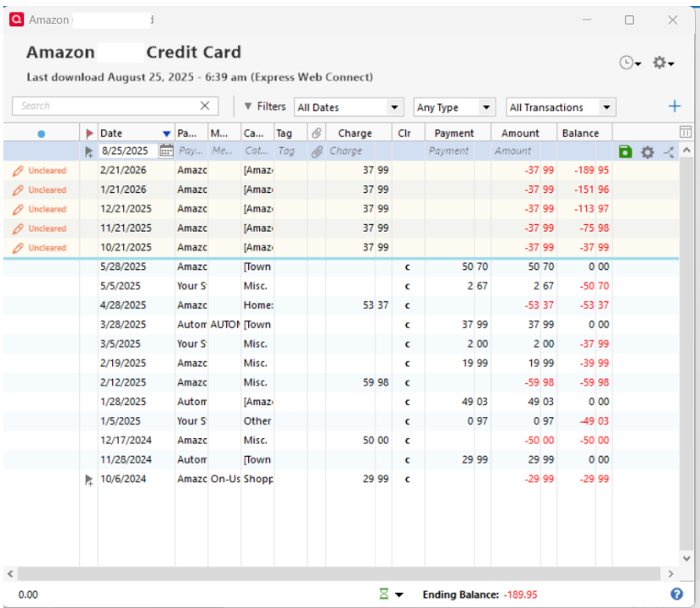
Task: Open the Filters panel
Action: (268, 107)
